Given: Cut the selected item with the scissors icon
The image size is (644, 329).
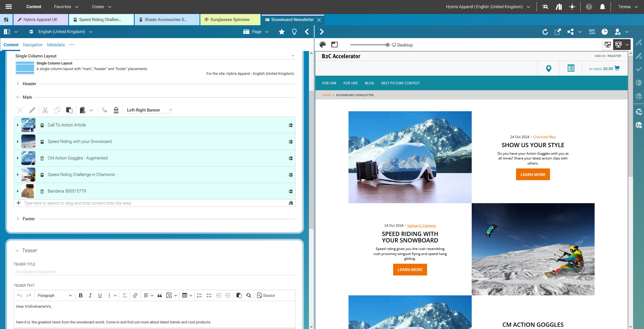Looking at the screenshot, I should click(45, 110).
